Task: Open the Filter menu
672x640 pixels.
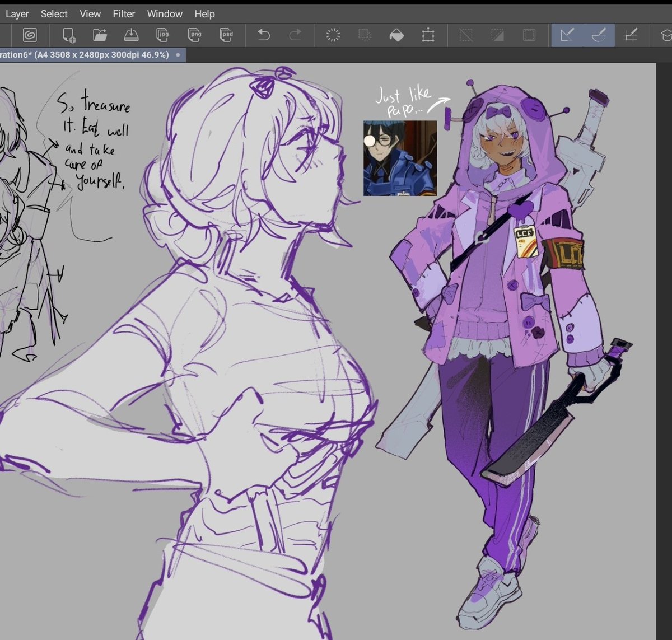Action: tap(124, 14)
